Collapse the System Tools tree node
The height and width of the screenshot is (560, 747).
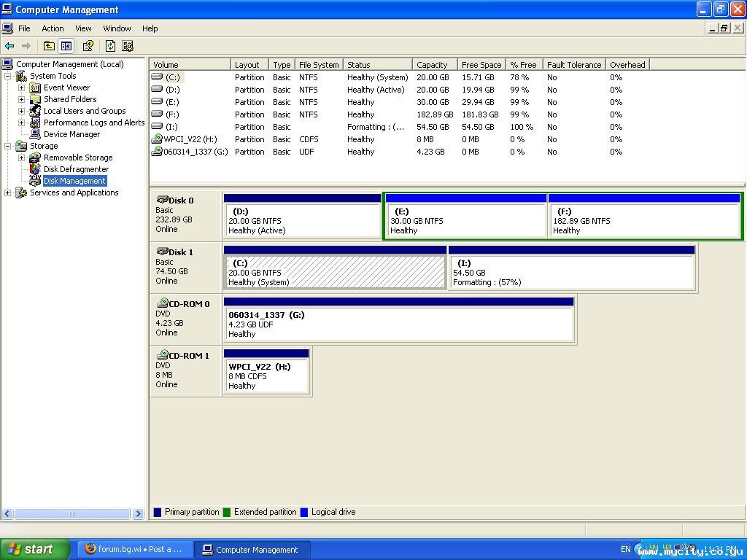(8, 76)
